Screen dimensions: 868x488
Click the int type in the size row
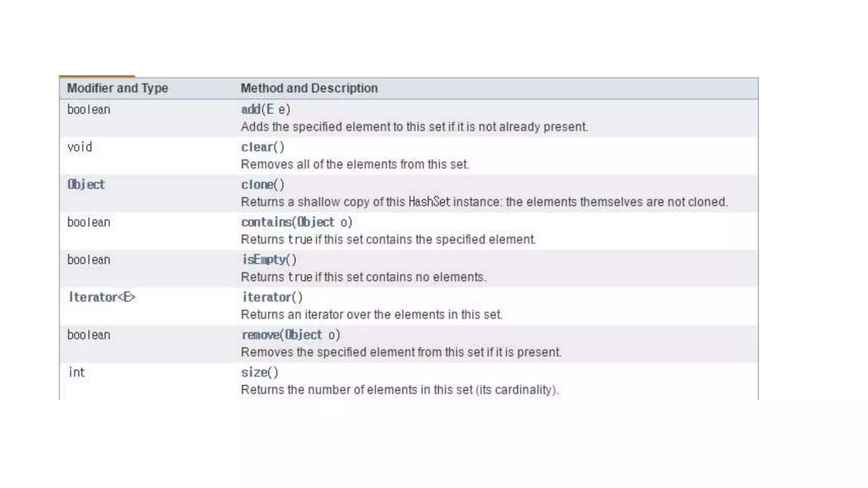coord(77,372)
